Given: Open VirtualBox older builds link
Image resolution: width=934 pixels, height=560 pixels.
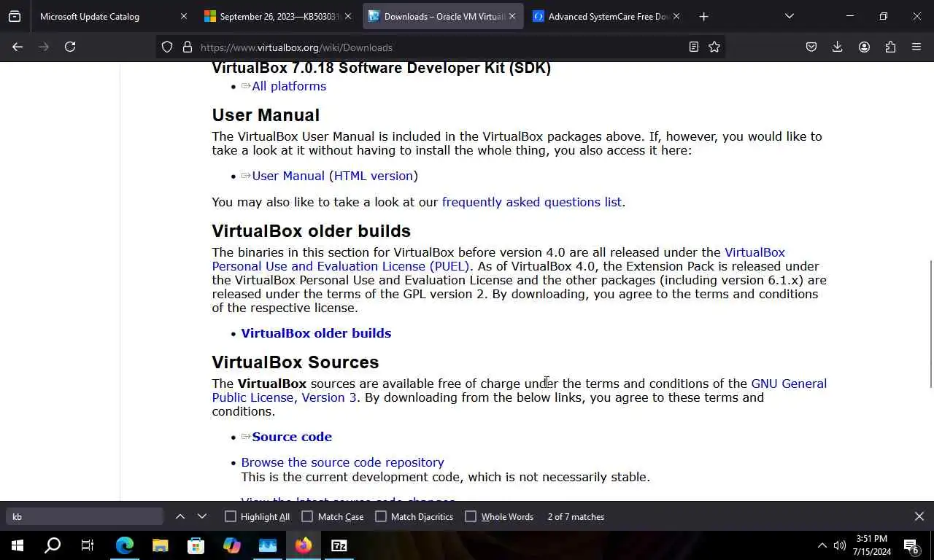Looking at the screenshot, I should point(316,333).
